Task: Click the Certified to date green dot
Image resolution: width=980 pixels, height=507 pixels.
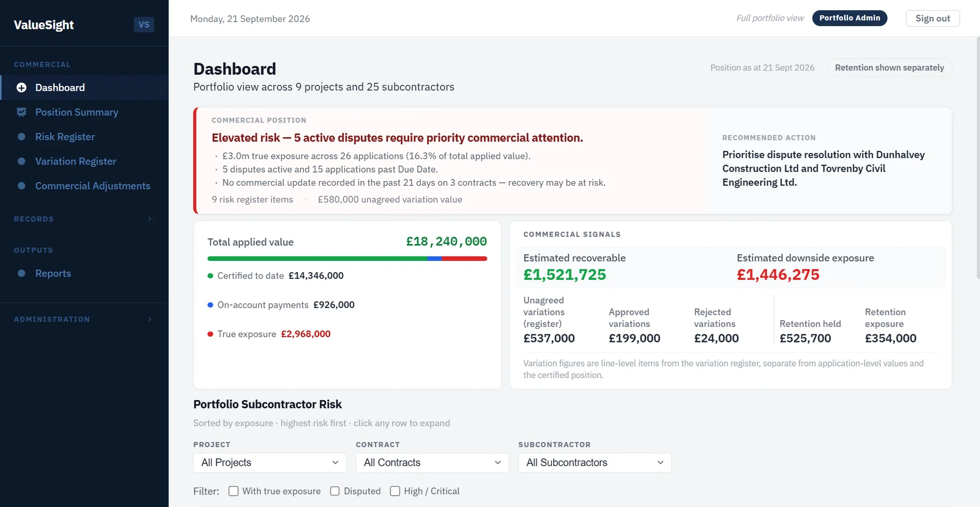Action: pos(210,276)
